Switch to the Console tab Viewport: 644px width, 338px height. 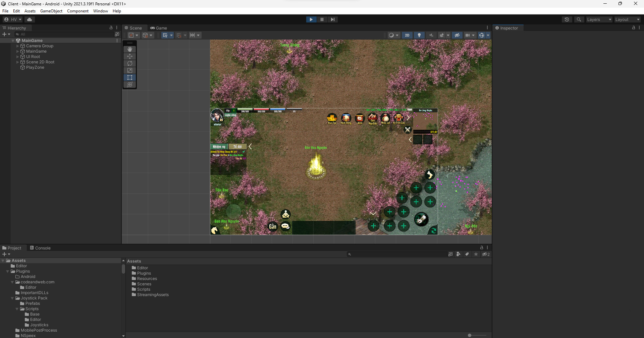(40, 248)
